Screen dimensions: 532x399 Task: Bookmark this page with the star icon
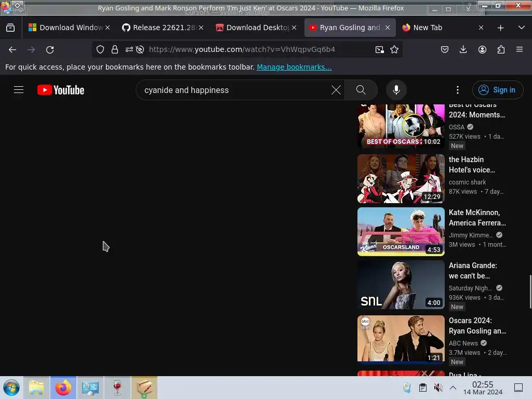pos(394,49)
